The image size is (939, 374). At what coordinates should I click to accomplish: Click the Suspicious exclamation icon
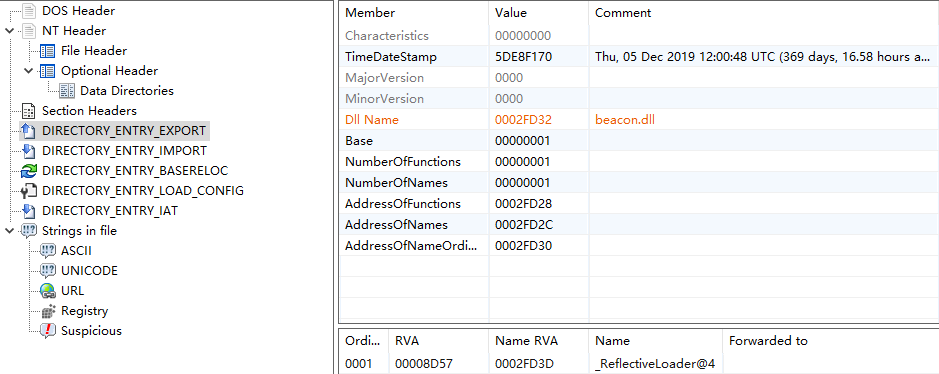pos(48,331)
